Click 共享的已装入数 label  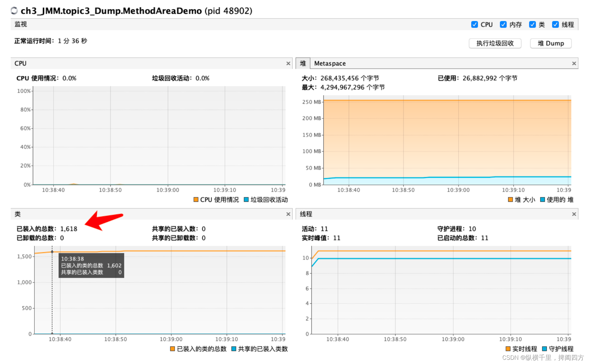pyautogui.click(x=175, y=229)
